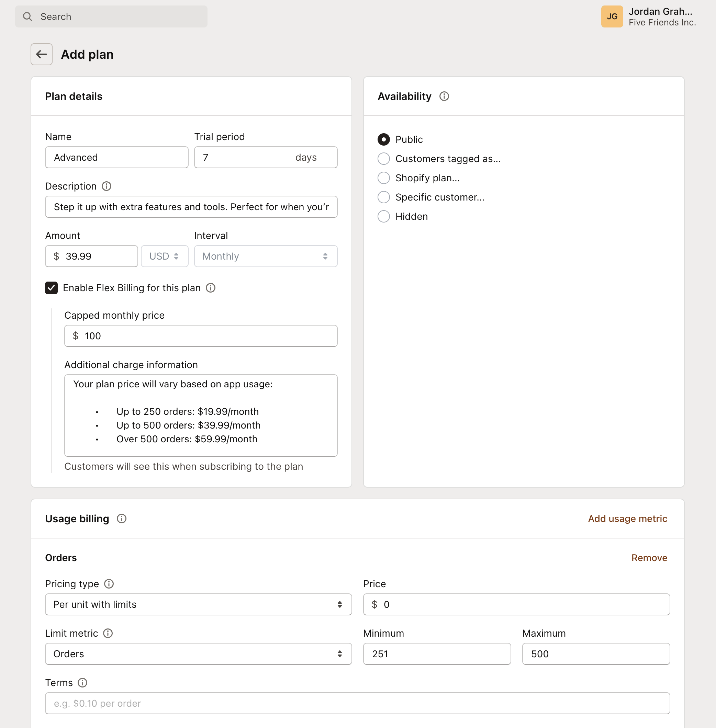The width and height of the screenshot is (716, 728).
Task: Choose the Specific customer availability option
Action: click(383, 197)
